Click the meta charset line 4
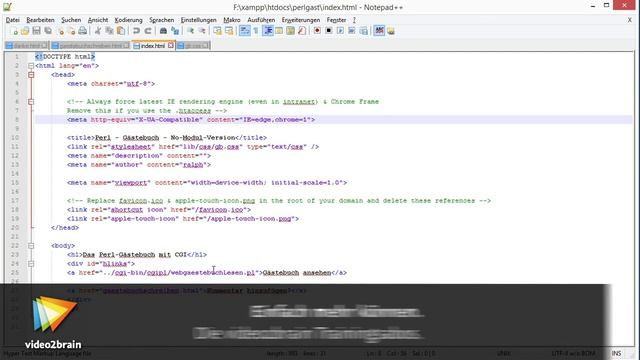Image resolution: width=640 pixels, height=360 pixels. [x=111, y=84]
